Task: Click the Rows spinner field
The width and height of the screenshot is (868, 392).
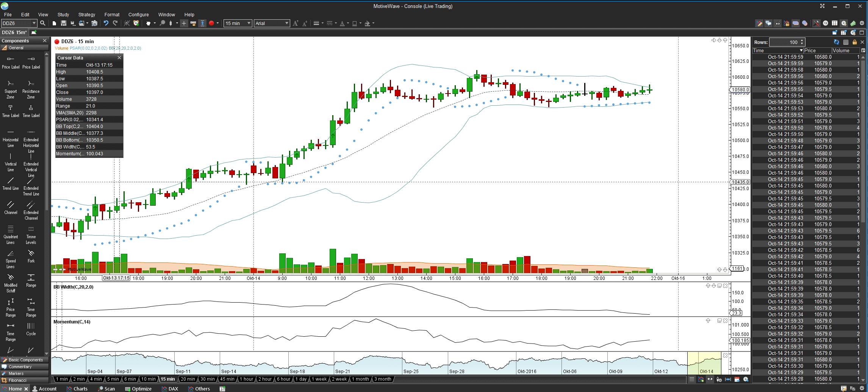Action: pyautogui.click(x=787, y=42)
